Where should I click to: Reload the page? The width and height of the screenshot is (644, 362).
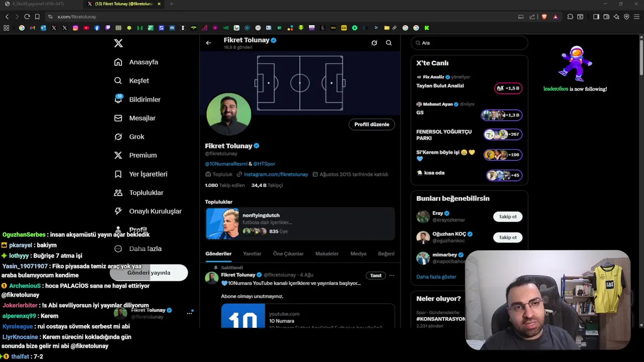pyautogui.click(x=27, y=17)
